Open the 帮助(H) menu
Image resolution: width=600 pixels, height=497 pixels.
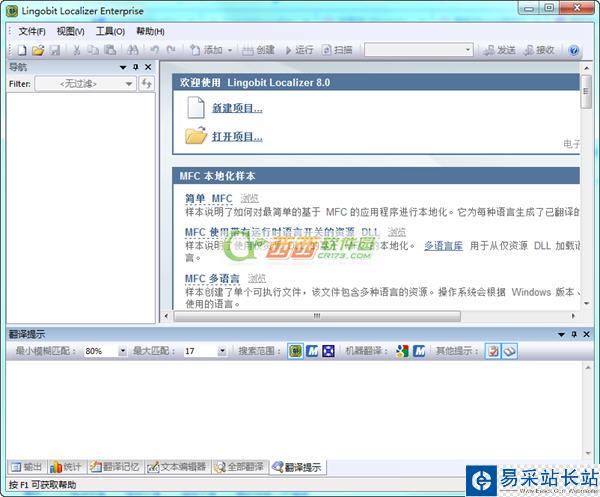(150, 31)
